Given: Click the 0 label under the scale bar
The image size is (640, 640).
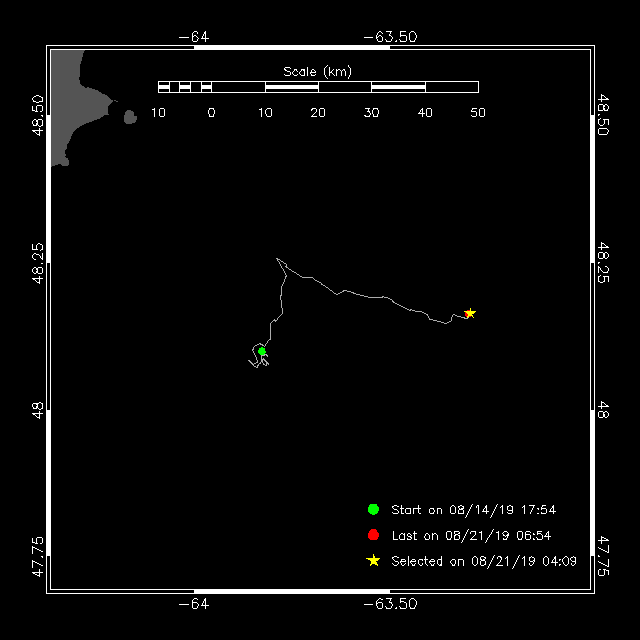Looking at the screenshot, I should (211, 112).
